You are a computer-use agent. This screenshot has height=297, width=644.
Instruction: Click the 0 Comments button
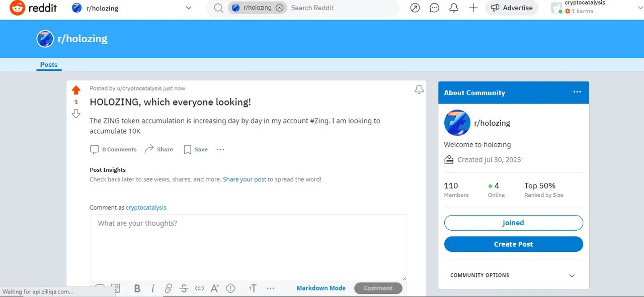coord(113,149)
